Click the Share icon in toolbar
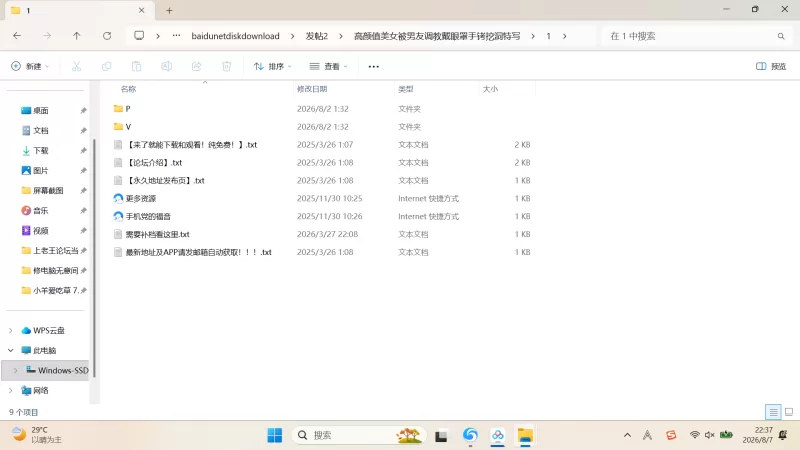 pos(196,66)
